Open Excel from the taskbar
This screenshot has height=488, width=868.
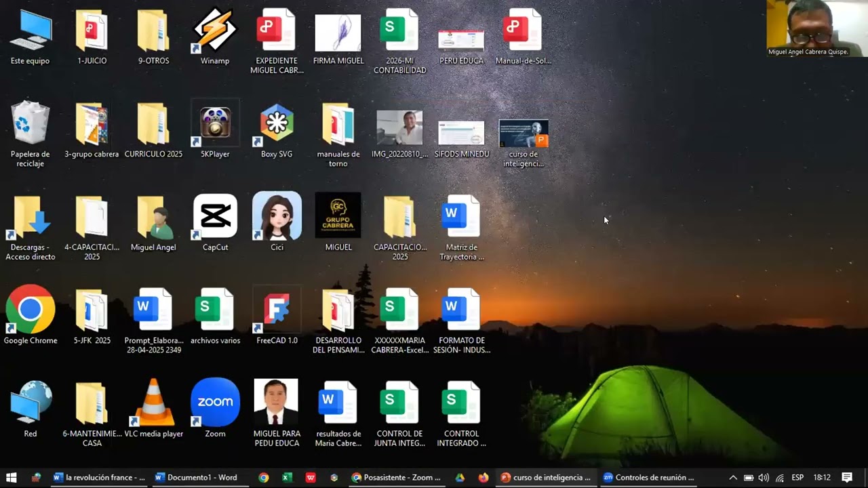287,477
